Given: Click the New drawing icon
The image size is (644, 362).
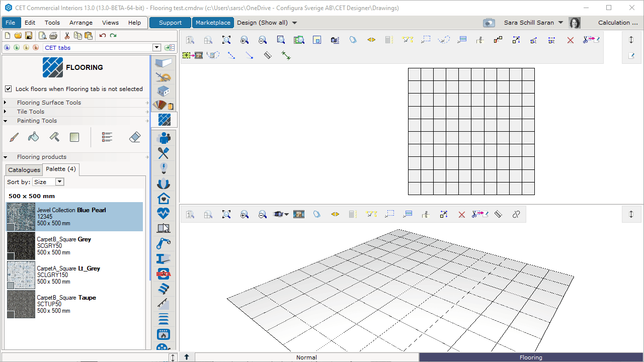Looking at the screenshot, I should [x=7, y=35].
